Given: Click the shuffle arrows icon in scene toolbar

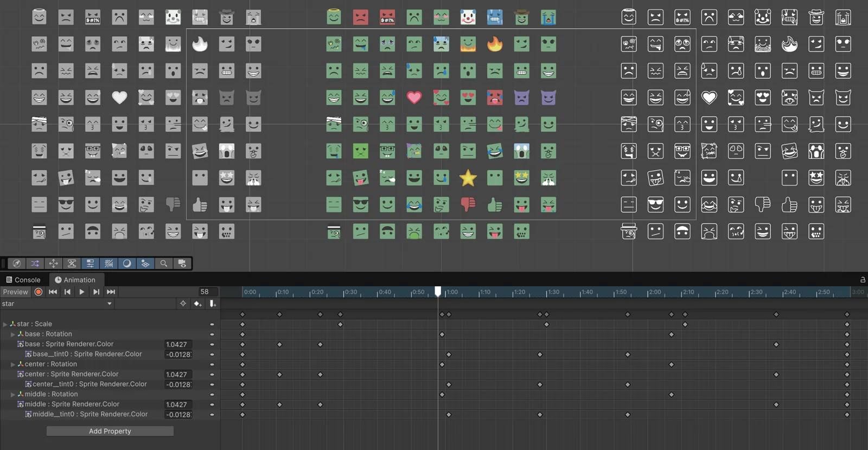Looking at the screenshot, I should pos(35,263).
